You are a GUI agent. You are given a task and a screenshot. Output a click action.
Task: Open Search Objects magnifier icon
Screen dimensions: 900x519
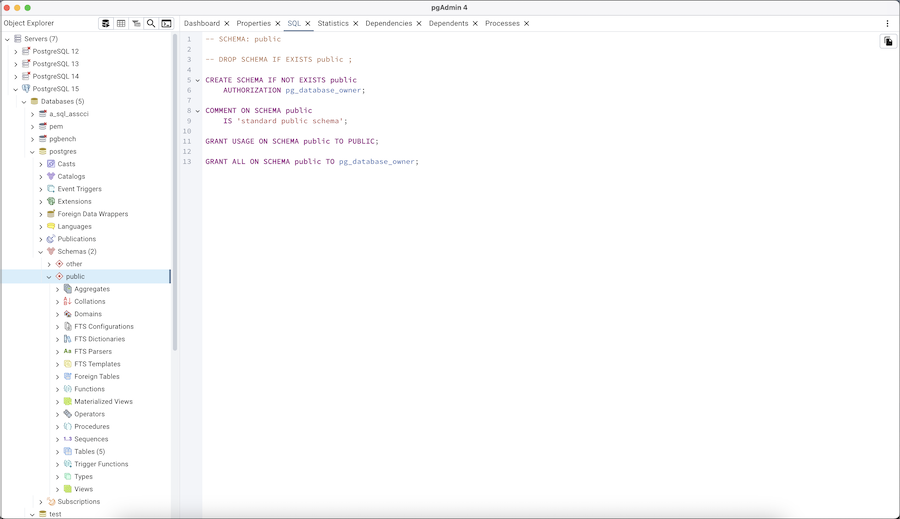tap(151, 24)
